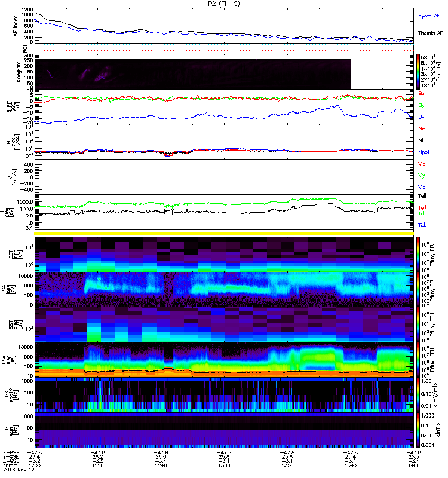Image resolution: width=448 pixels, height=478 pixels.
Task: Select the Kyoto AE legend label
Action: [x=429, y=16]
